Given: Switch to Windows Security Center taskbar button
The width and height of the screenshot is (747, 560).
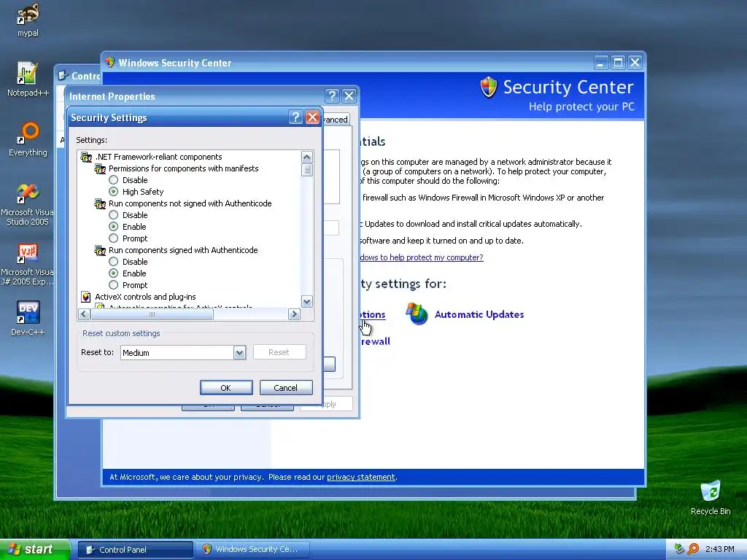Looking at the screenshot, I should point(252,550).
